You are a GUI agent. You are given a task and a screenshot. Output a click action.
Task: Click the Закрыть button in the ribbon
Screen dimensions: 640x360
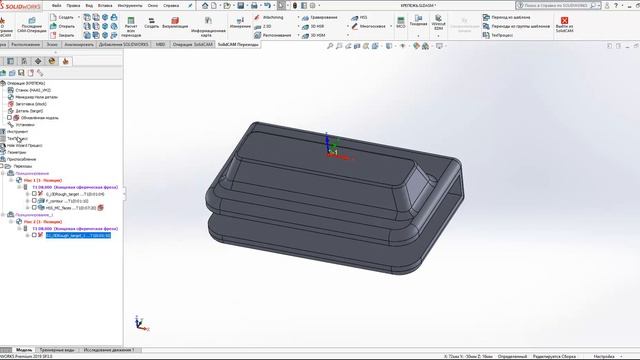coord(62,35)
